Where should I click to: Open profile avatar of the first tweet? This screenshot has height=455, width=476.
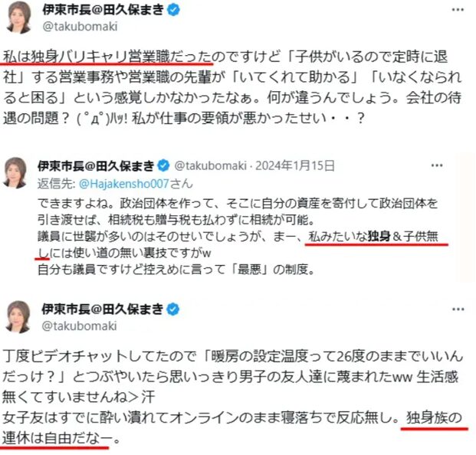19,17
